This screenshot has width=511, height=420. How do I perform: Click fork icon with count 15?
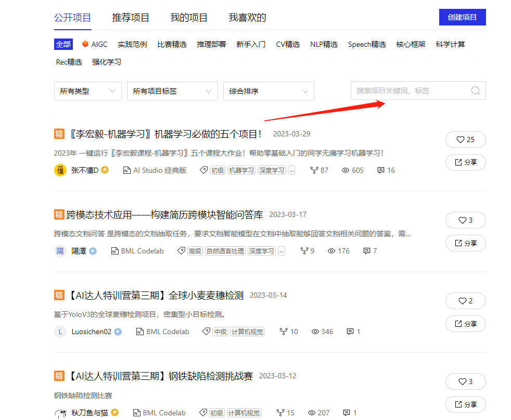[280, 413]
